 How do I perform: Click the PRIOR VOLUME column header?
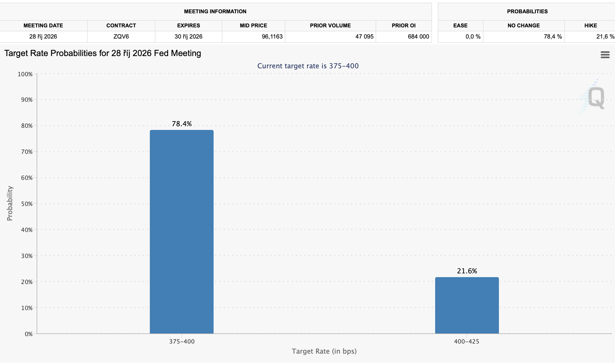click(330, 26)
